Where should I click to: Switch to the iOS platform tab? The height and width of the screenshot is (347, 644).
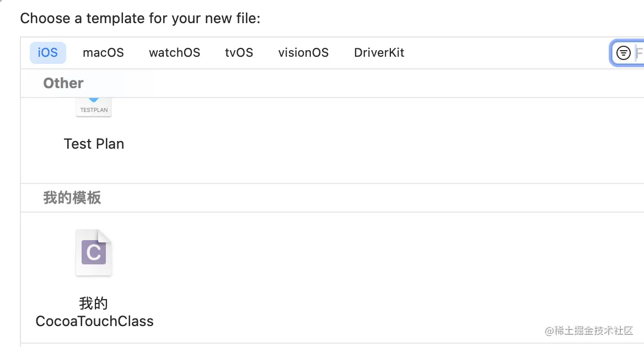point(47,52)
